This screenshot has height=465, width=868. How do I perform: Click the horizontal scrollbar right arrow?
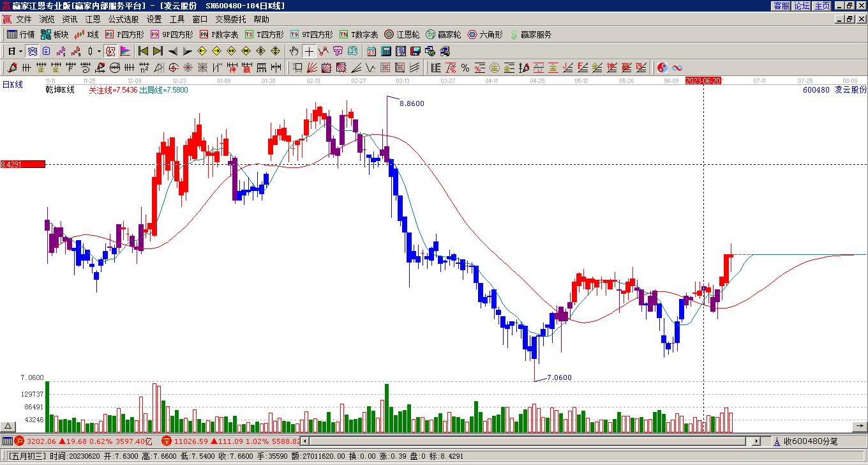tap(756, 441)
